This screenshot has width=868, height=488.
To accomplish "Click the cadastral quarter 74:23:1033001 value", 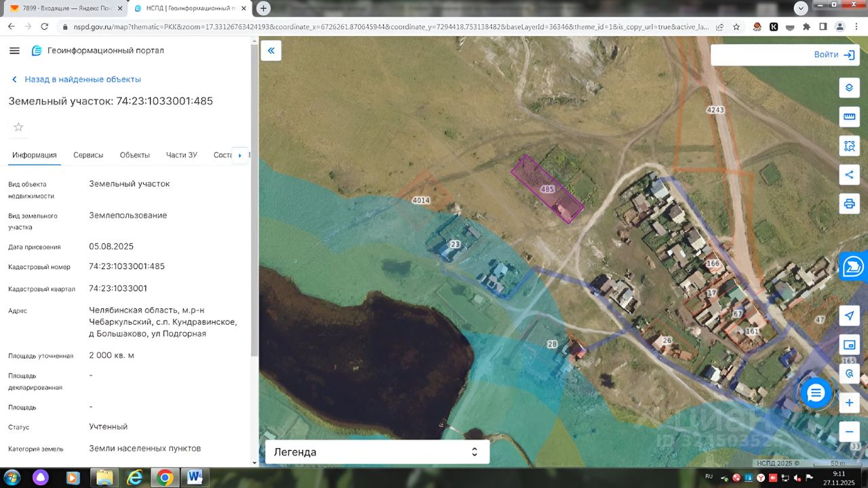I will 118,289.
